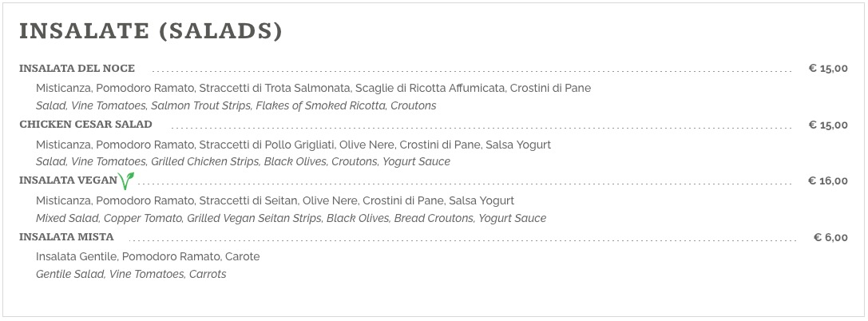
Task: Click the dotted leader line beside Insalata Mista
Action: [463, 240]
